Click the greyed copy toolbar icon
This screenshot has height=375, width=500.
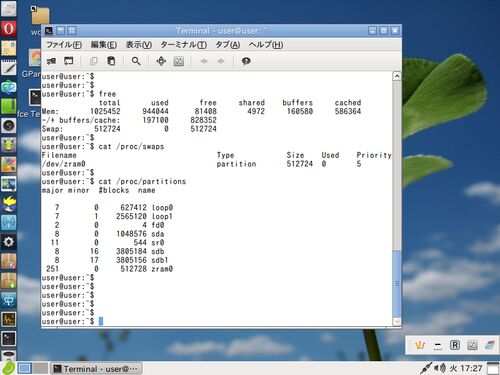pos(94,61)
